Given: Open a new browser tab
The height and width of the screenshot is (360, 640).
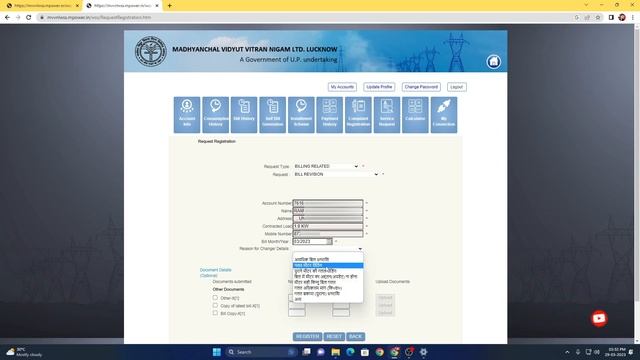Looking at the screenshot, I should click(169, 6).
